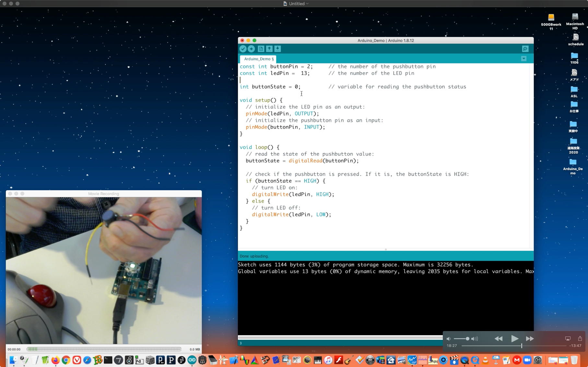Create a new sketch with the New icon
Viewport: 588px width, 367px height.
coord(261,49)
